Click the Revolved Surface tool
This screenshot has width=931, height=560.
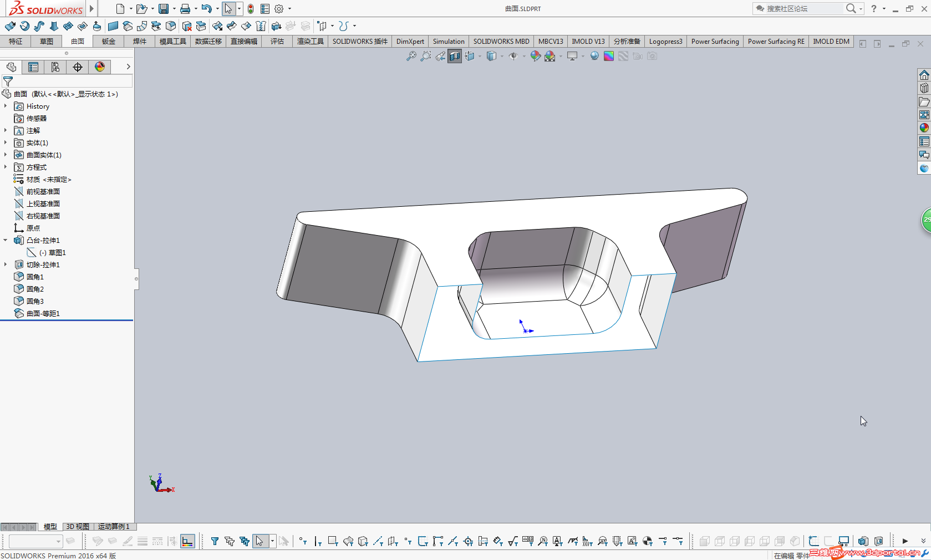[24, 26]
